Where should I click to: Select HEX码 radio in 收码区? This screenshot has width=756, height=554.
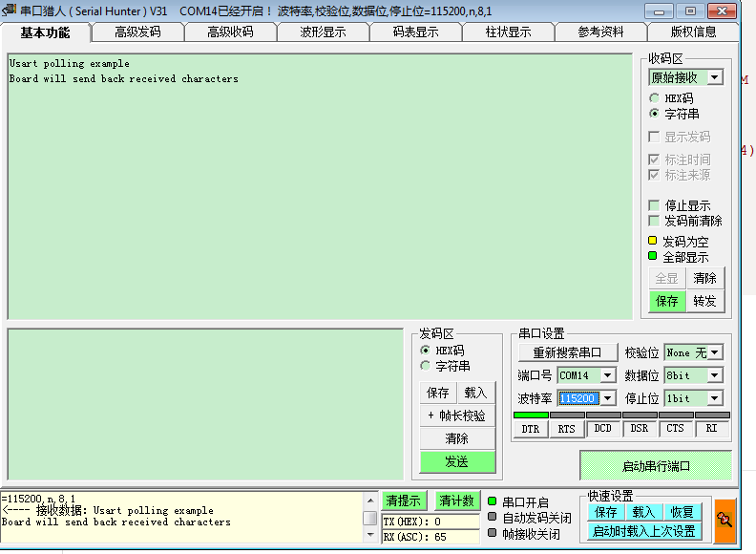pyautogui.click(x=654, y=98)
